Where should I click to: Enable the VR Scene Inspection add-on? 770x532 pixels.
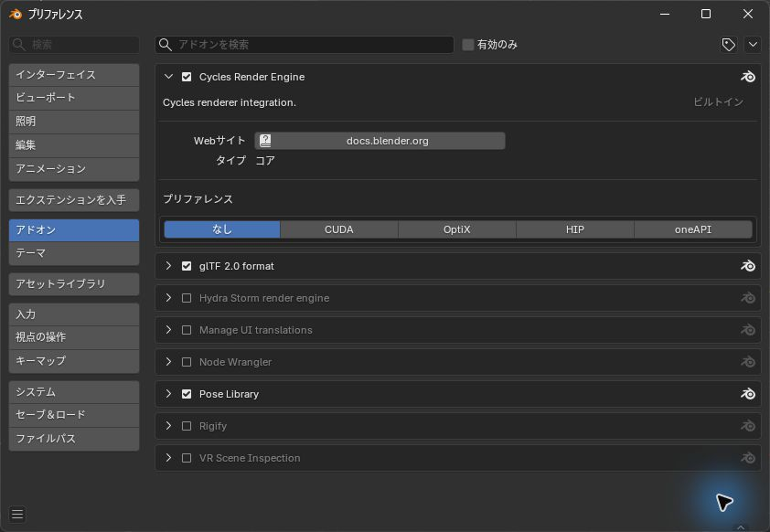[x=187, y=458]
